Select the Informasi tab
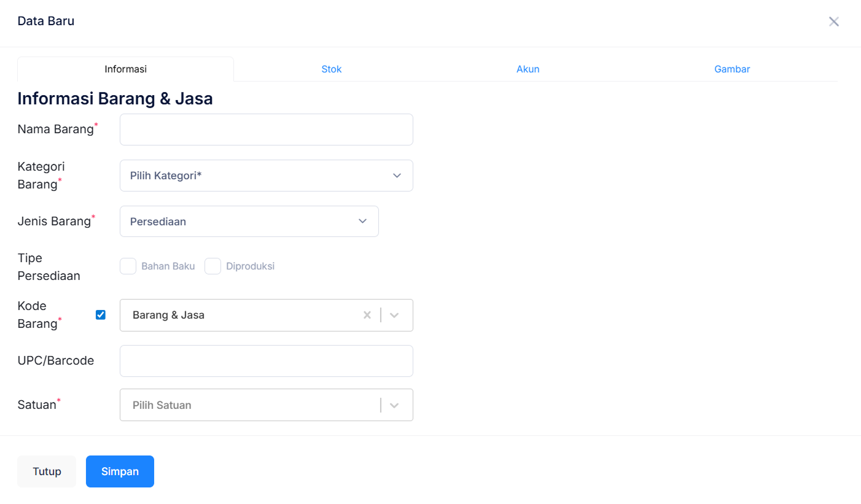 (x=125, y=69)
